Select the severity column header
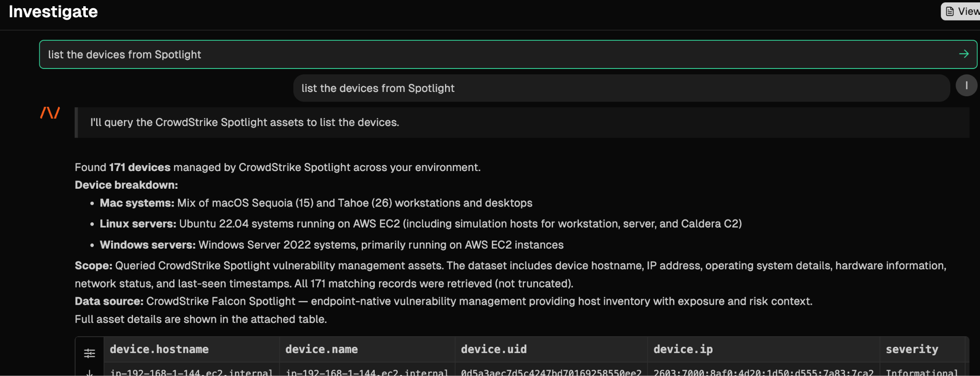 click(912, 349)
